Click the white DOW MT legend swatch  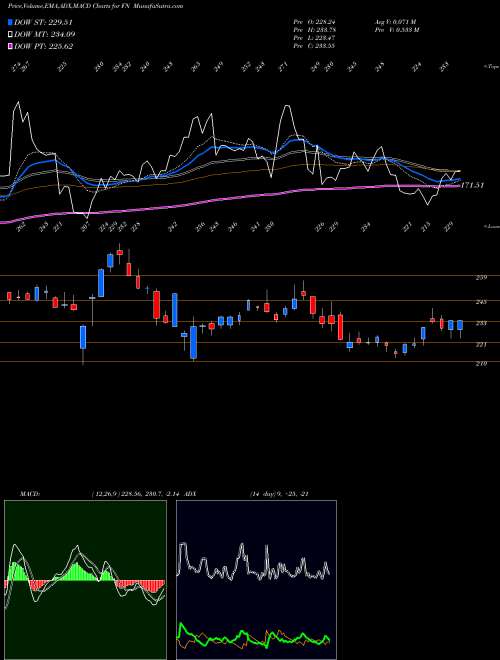click(x=11, y=34)
